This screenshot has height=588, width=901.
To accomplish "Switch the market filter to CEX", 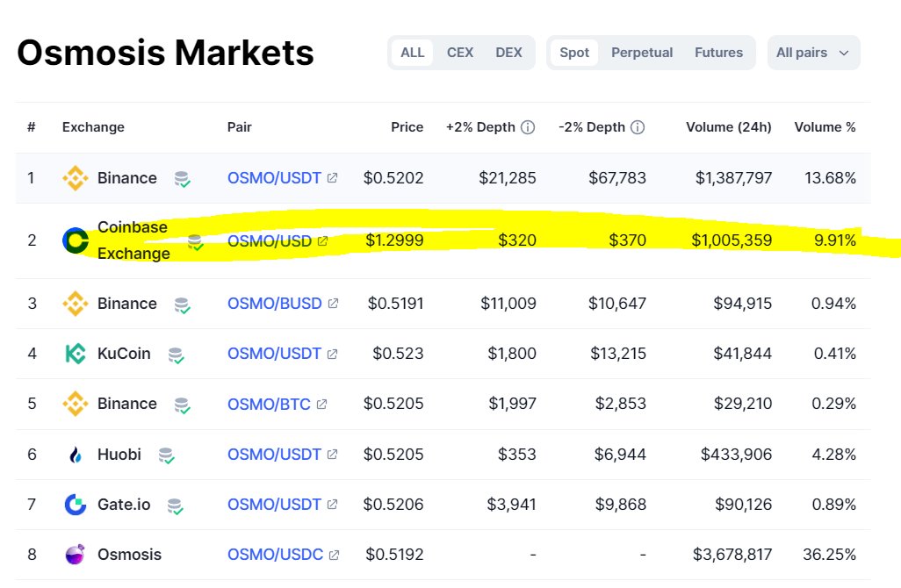I will (x=460, y=52).
